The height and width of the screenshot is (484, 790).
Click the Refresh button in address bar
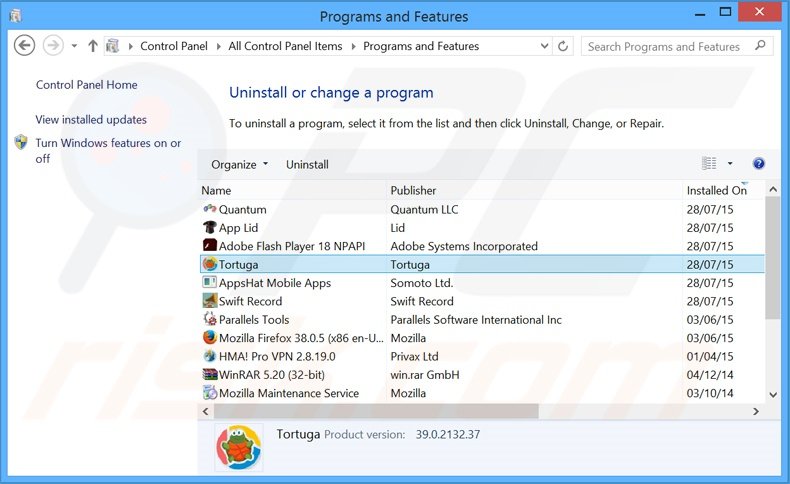click(x=564, y=46)
